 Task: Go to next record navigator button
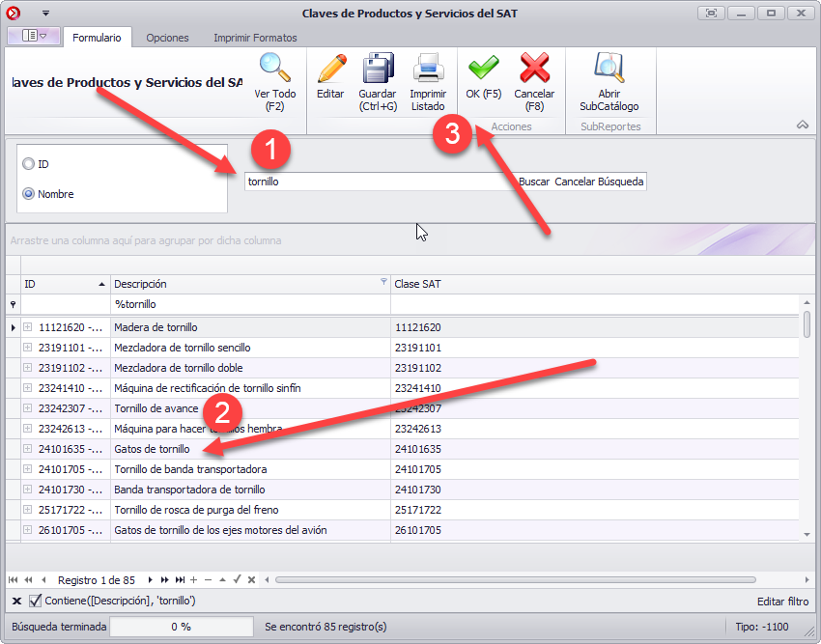click(x=151, y=579)
